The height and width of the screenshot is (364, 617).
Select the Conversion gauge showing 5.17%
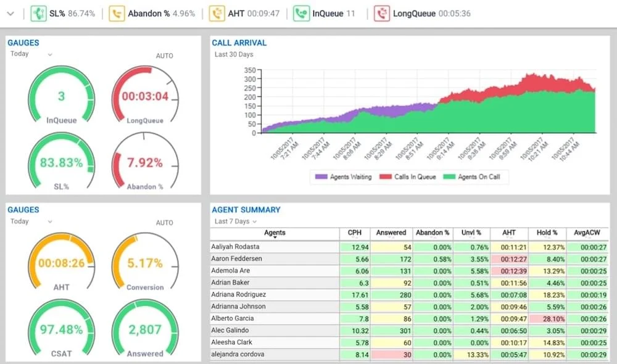pos(145,262)
